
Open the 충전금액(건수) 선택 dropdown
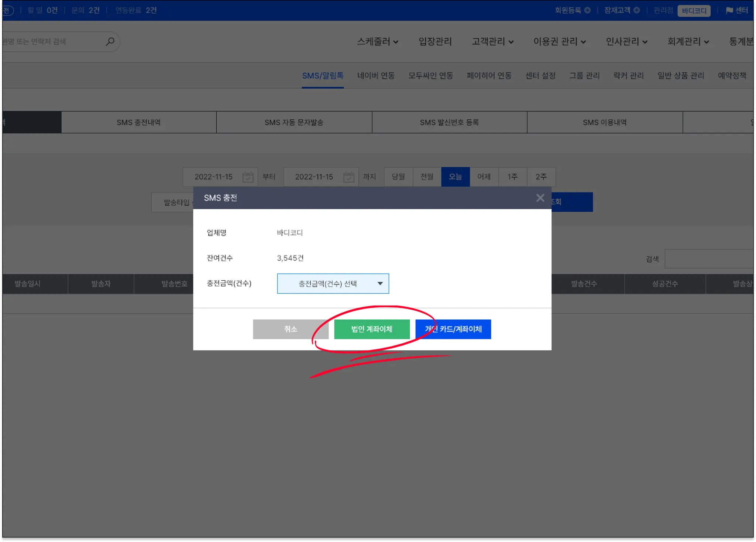(x=333, y=284)
